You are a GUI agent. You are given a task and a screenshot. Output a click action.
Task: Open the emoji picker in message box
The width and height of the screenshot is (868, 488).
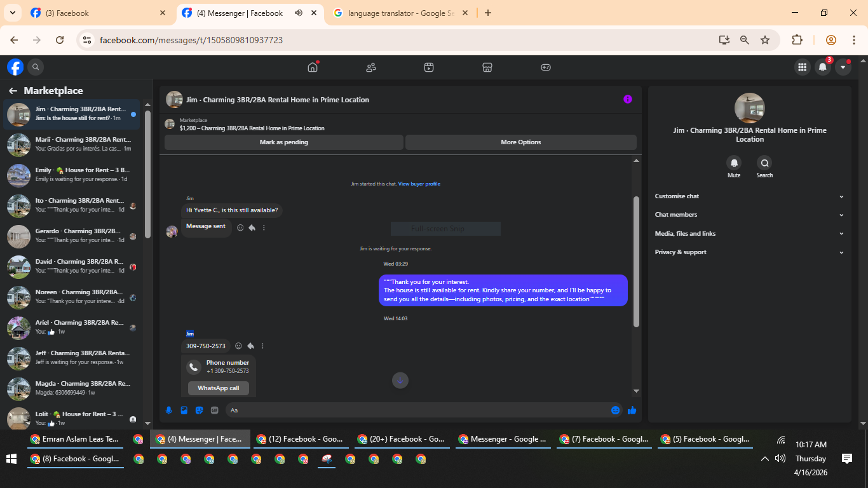(615, 410)
